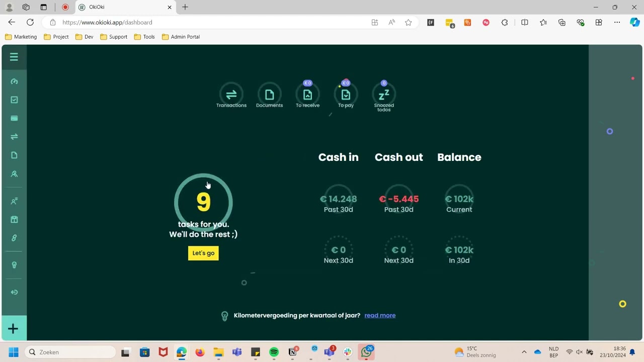Click the logout arrow icon in sidebar
Image resolution: width=644 pixels, height=362 pixels.
pyautogui.click(x=14, y=292)
